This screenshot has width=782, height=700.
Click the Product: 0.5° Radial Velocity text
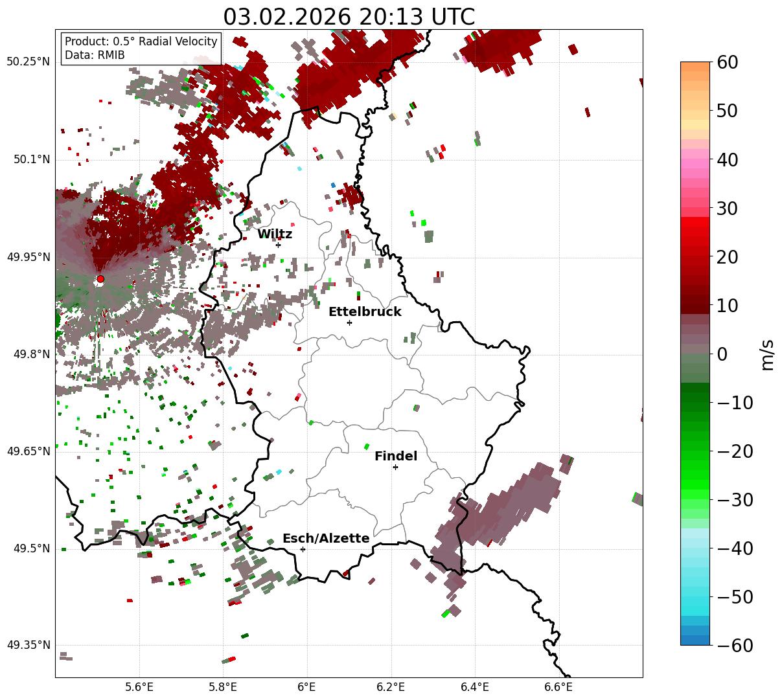141,41
